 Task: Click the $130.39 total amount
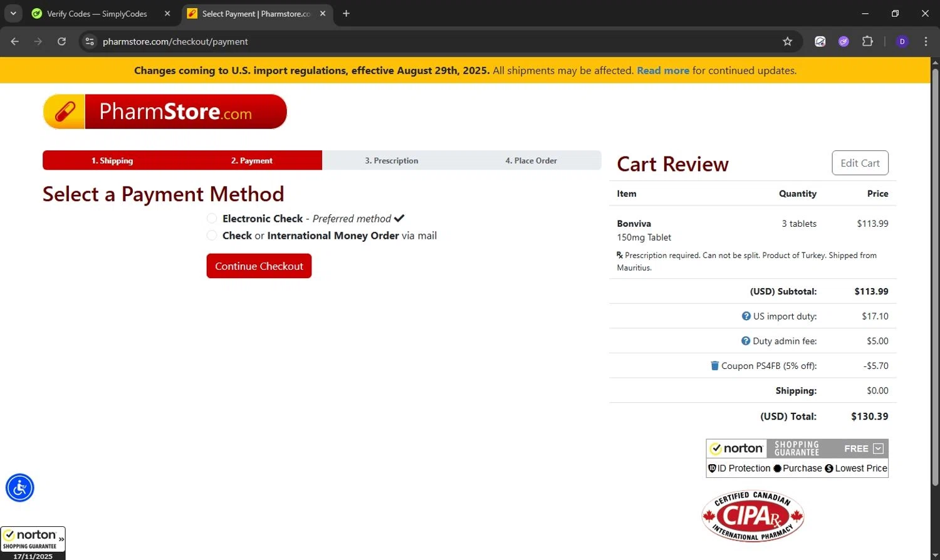[870, 417]
